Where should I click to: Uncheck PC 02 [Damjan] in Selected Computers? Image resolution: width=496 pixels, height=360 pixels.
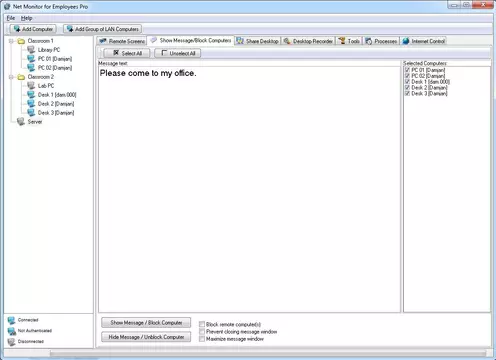(x=407, y=76)
